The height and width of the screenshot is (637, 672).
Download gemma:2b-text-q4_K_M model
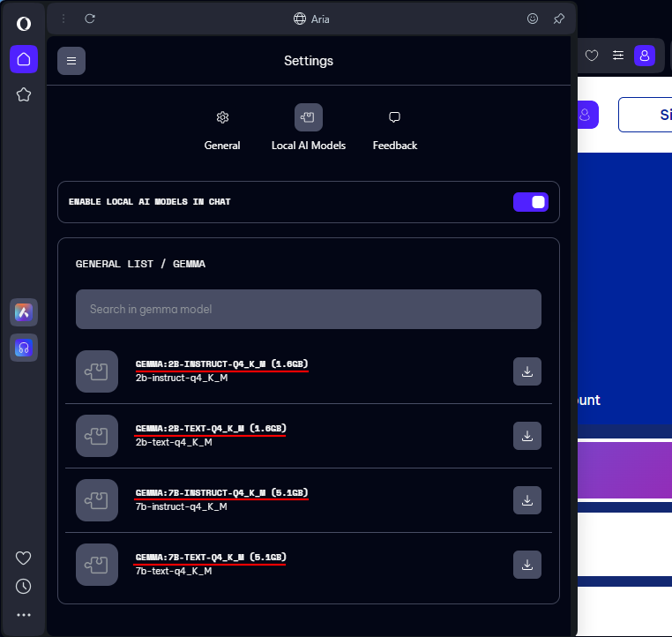(x=527, y=436)
